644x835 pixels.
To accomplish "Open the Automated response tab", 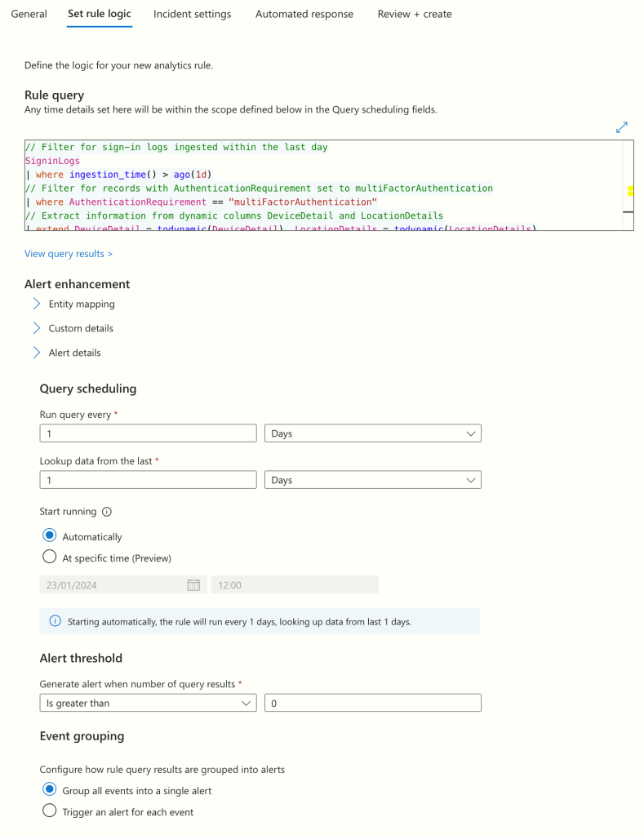I will point(304,14).
